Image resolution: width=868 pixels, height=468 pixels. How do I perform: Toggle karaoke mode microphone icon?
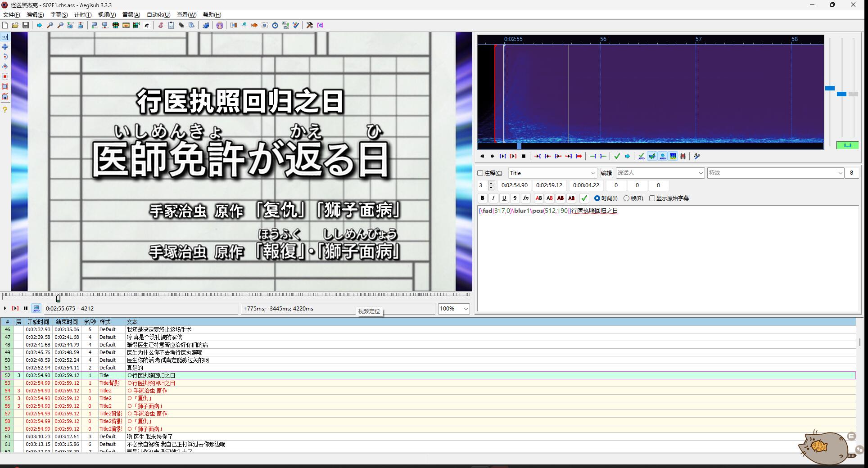[697, 156]
